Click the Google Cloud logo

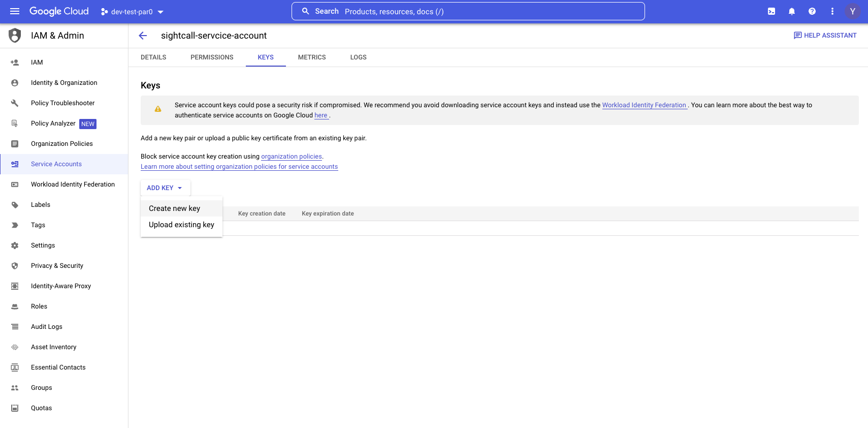coord(59,11)
